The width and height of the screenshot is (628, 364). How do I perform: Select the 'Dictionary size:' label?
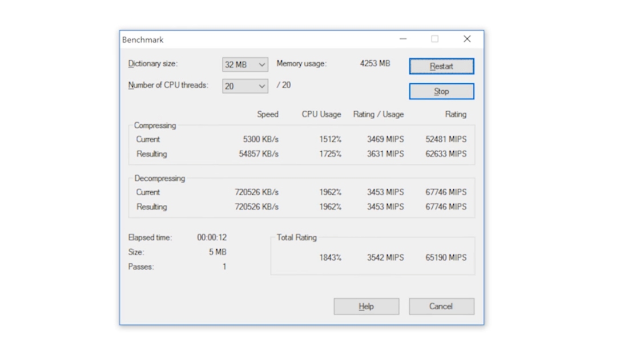click(152, 64)
